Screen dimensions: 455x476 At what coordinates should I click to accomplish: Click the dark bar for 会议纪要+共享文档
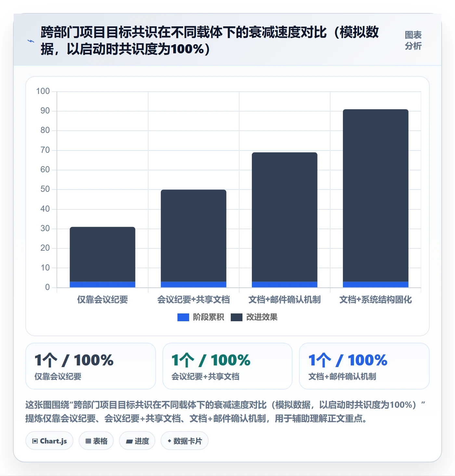click(193, 236)
